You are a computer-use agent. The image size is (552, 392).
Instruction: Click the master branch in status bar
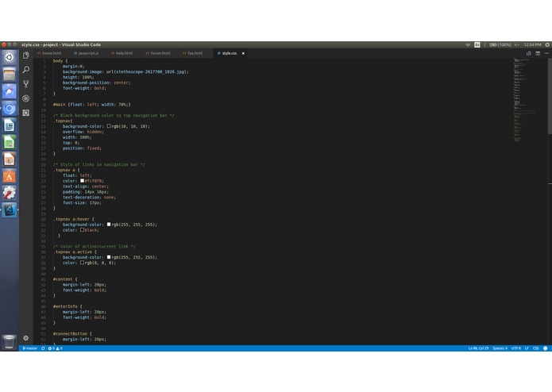[30, 348]
